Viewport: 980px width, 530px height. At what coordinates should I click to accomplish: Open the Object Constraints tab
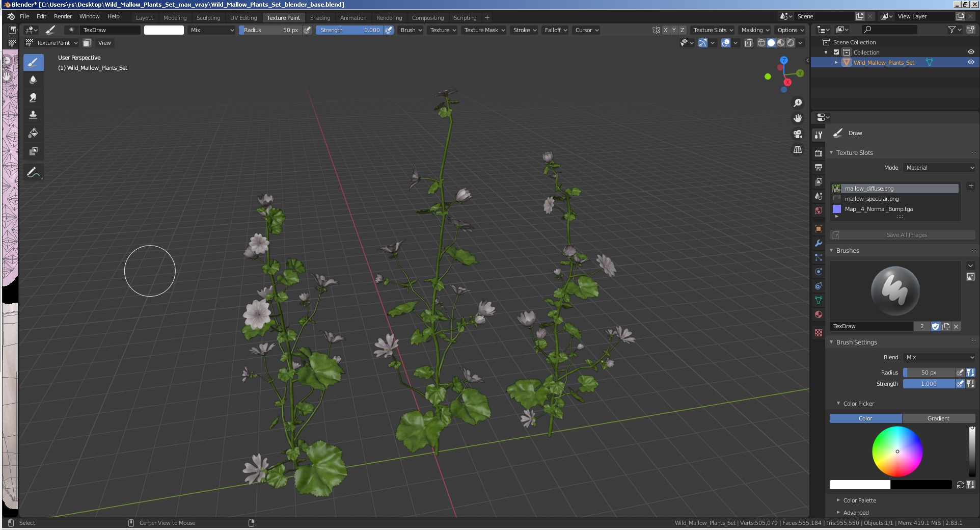point(818,286)
